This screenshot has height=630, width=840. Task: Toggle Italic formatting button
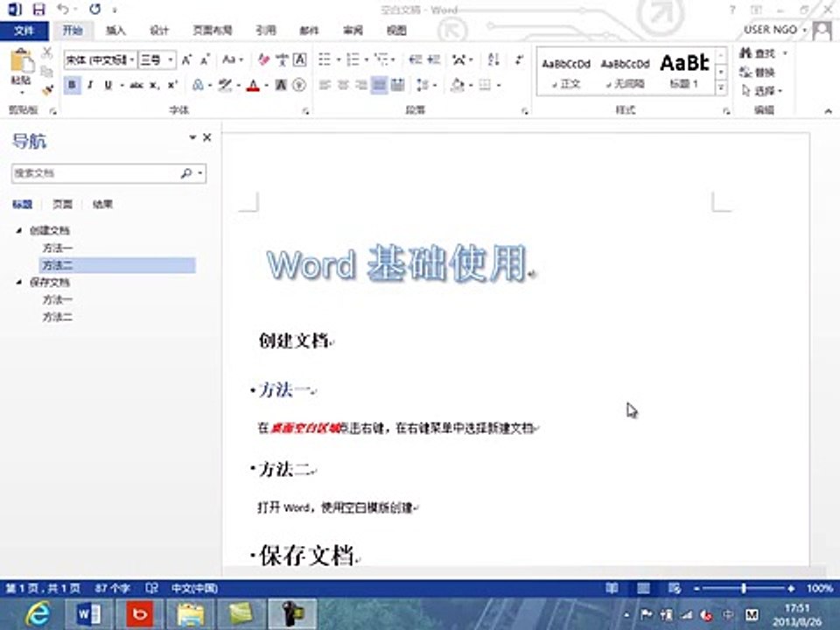[90, 85]
